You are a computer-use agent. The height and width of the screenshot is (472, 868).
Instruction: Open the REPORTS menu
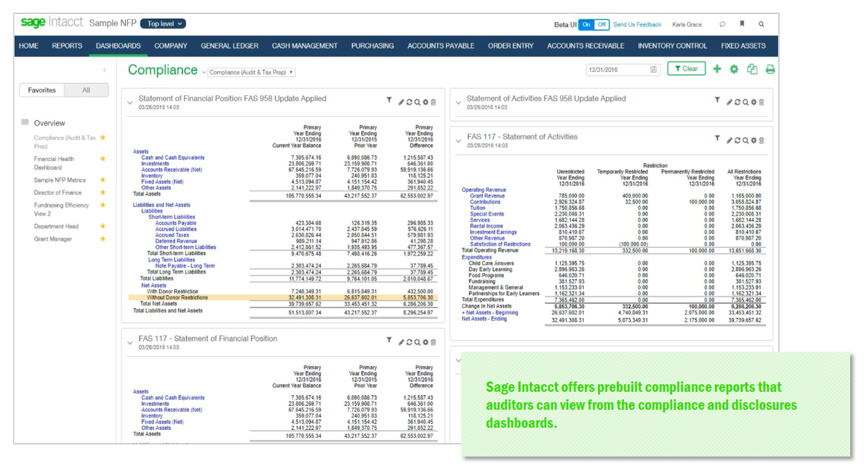tap(67, 46)
